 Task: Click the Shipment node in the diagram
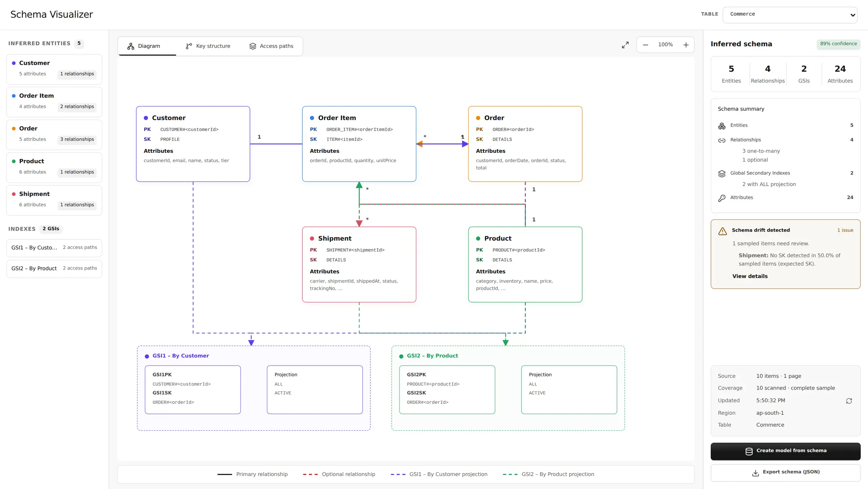click(x=359, y=265)
